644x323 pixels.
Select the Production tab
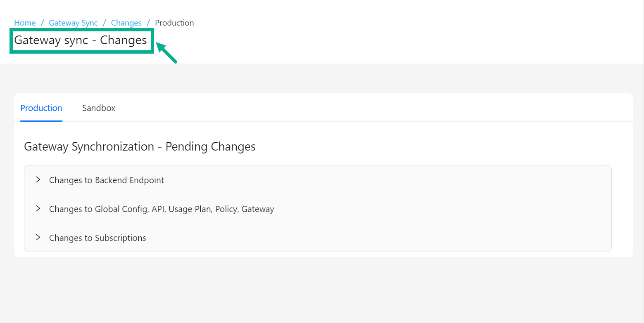pos(41,108)
